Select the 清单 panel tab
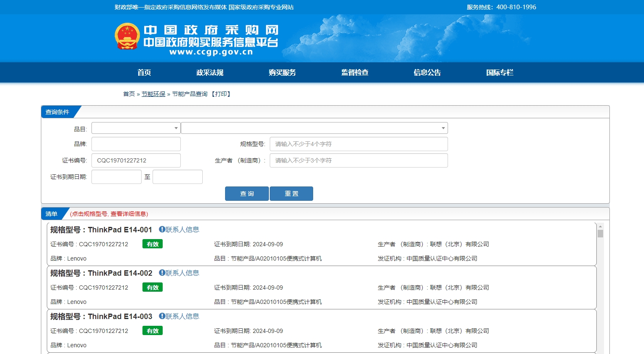The width and height of the screenshot is (644, 354). click(x=51, y=214)
